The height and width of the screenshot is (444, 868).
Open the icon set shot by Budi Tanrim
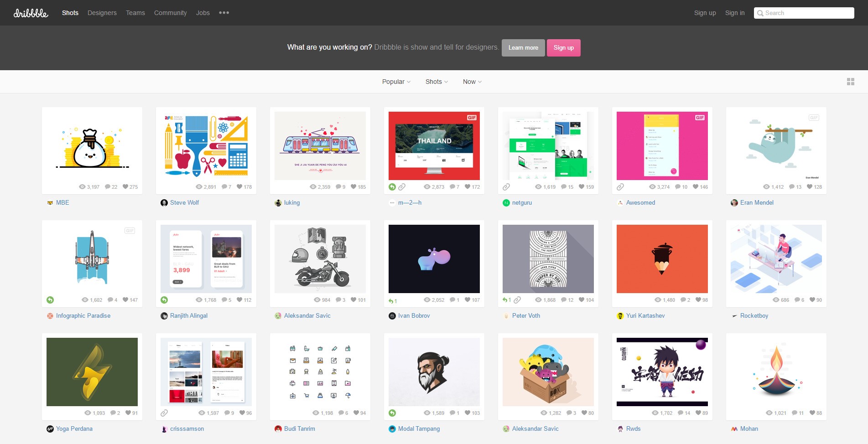[x=320, y=372]
